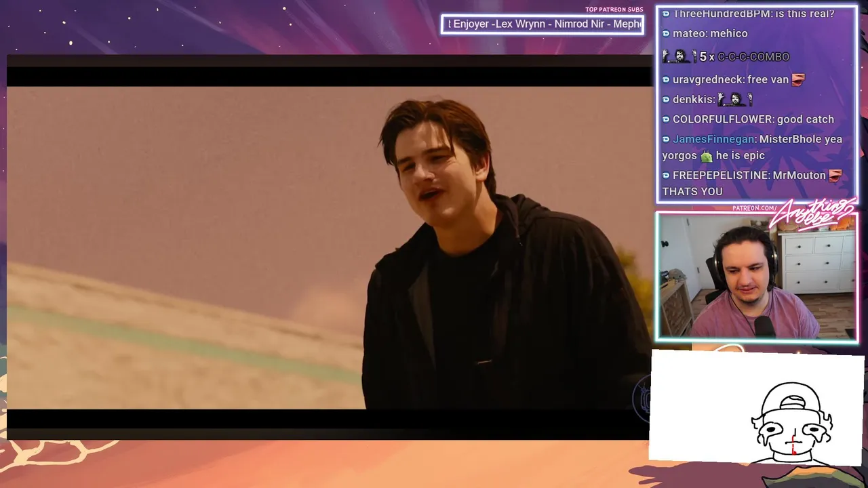This screenshot has height=488, width=868.
Task: Open username ThreeHundredBPM in chat
Action: click(722, 14)
